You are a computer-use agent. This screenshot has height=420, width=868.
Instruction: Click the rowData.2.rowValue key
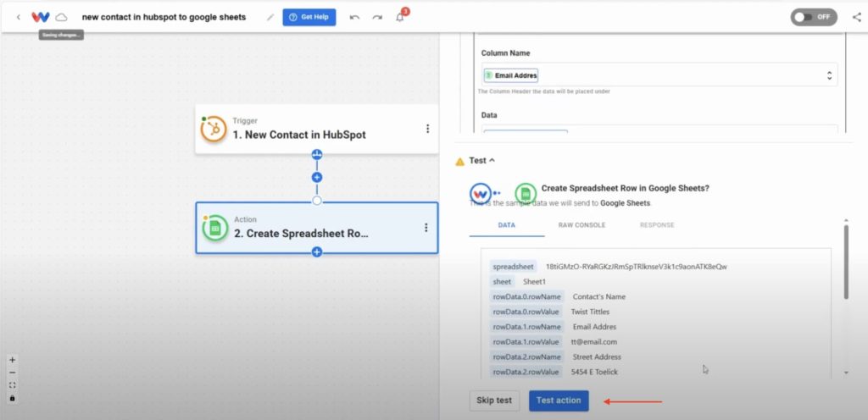pos(526,373)
